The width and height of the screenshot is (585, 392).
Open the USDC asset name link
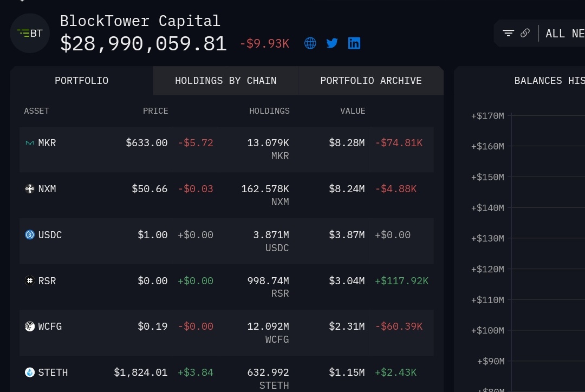point(50,234)
